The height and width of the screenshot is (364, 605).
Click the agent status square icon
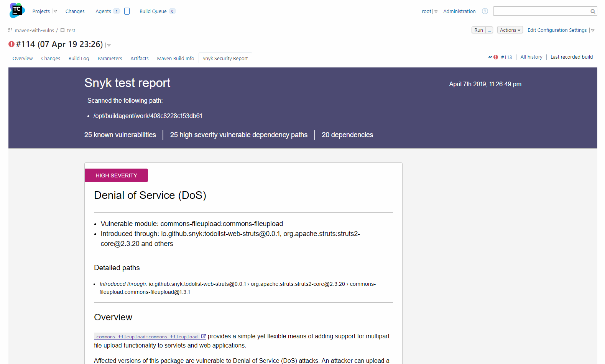click(127, 11)
